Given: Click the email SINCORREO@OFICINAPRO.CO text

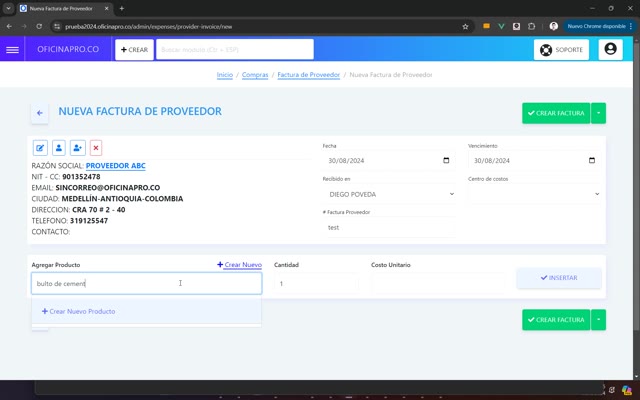Looking at the screenshot, I should (108, 188).
